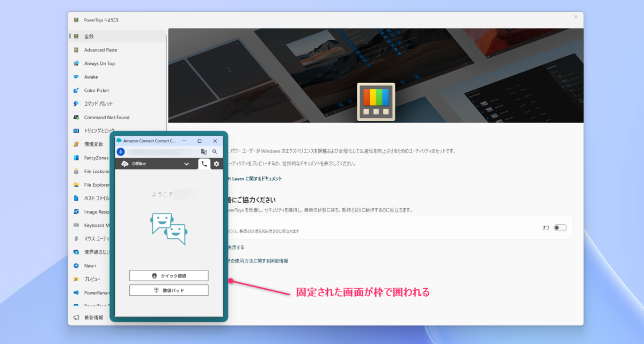Image resolution: width=644 pixels, height=344 pixels.
Task: Switch to the phone tab in Amazon Connect
Action: pos(204,164)
